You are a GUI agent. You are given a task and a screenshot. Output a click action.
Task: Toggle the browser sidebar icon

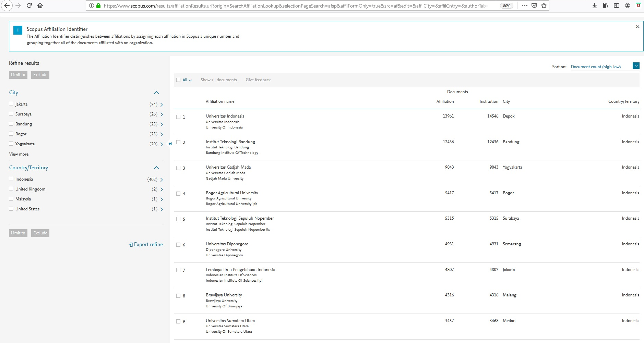(617, 5)
